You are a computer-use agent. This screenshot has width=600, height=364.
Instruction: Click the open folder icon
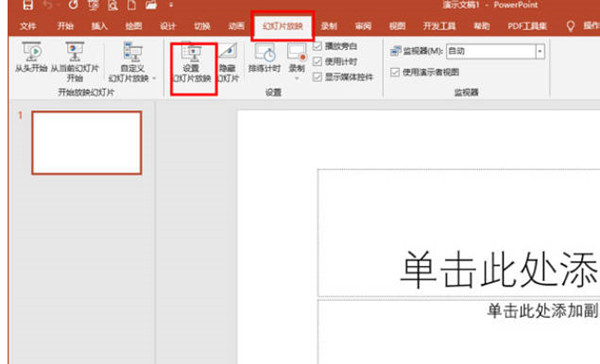point(151,5)
